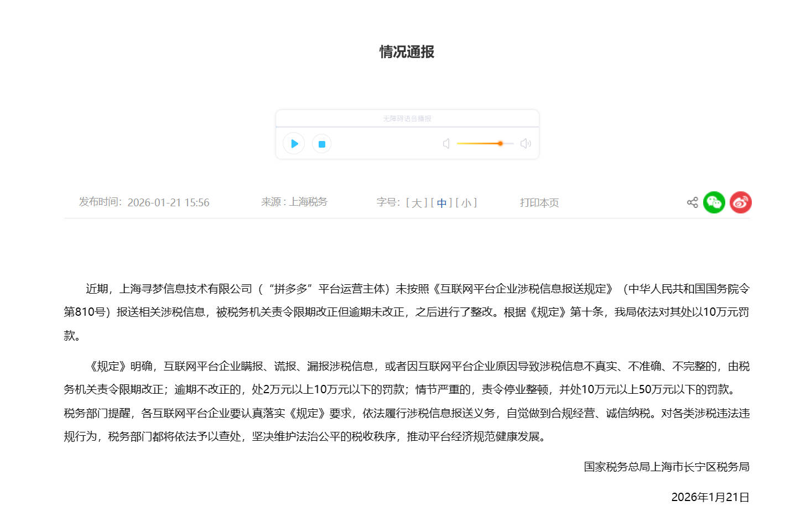Click the play button inside the audio player
This screenshot has width=790, height=532.
tap(294, 143)
